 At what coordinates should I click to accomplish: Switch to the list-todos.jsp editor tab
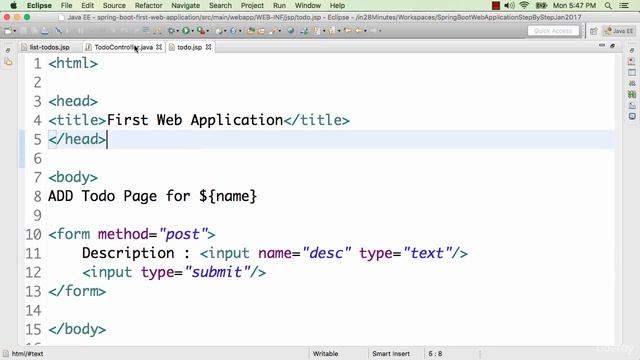(x=49, y=47)
